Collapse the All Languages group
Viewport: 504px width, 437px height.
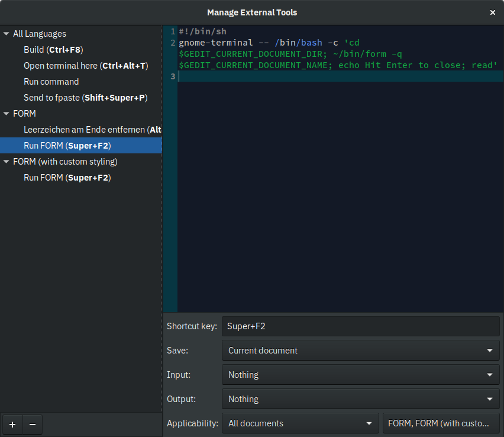(x=6, y=34)
